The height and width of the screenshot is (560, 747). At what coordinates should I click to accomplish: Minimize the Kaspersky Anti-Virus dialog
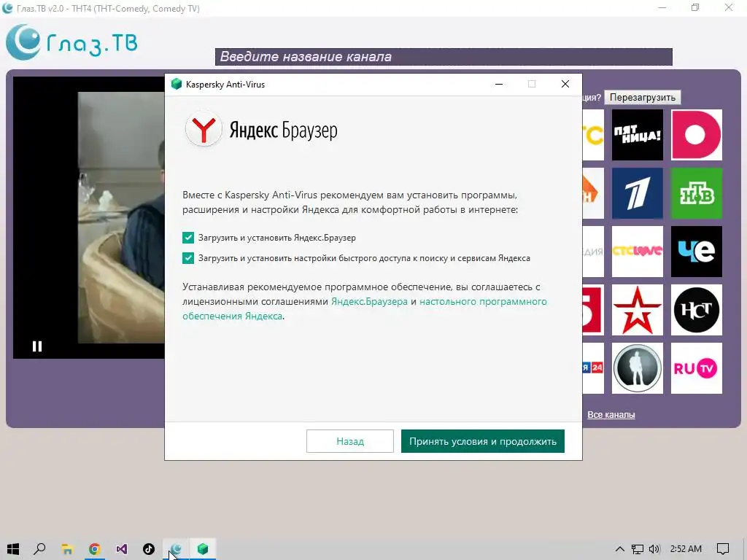coord(499,85)
